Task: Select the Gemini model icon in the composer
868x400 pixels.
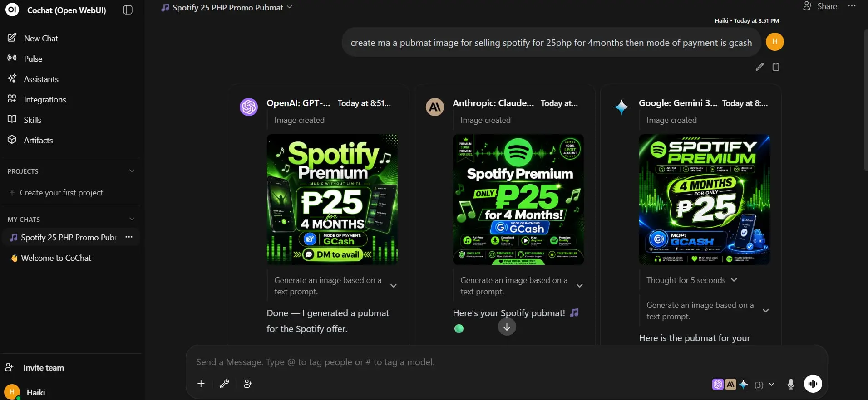Action: point(744,385)
